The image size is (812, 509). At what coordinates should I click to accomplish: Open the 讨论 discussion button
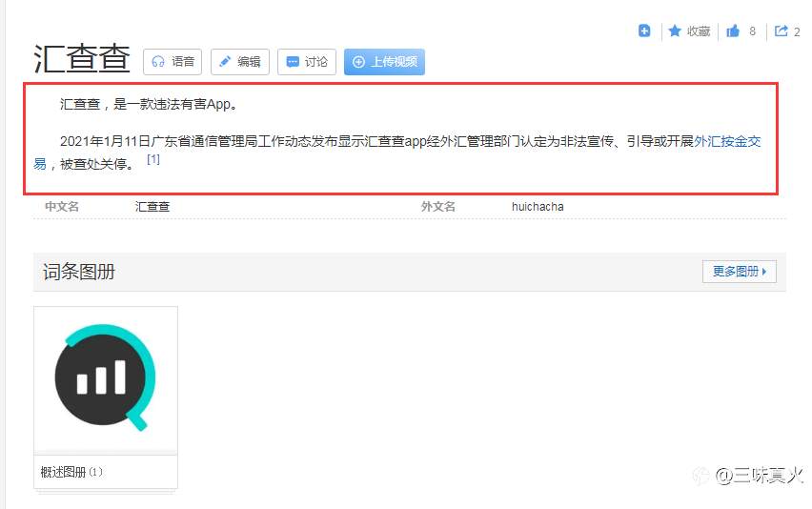click(x=307, y=62)
